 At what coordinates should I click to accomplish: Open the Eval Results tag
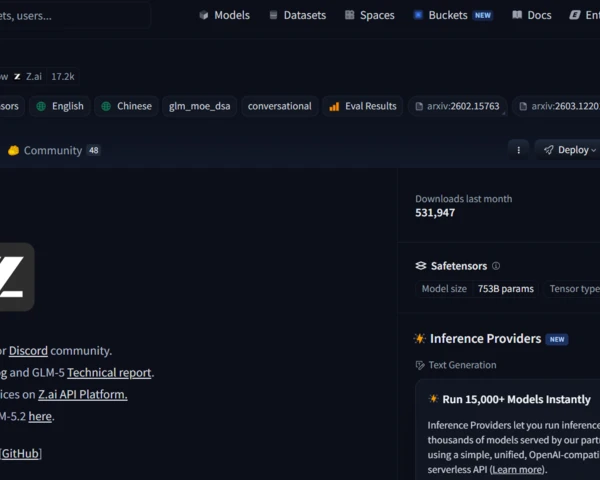pos(363,106)
